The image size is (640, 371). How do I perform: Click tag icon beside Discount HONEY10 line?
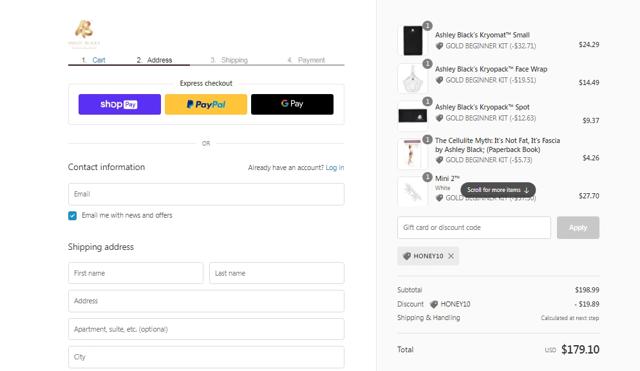point(434,304)
